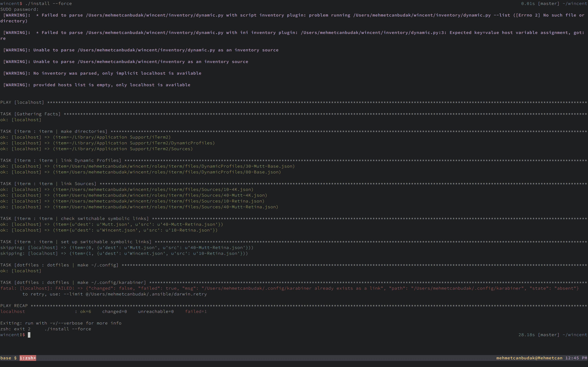Select the failed=1 count in PLAY RECAP
The width and height of the screenshot is (588, 367).
(196, 311)
